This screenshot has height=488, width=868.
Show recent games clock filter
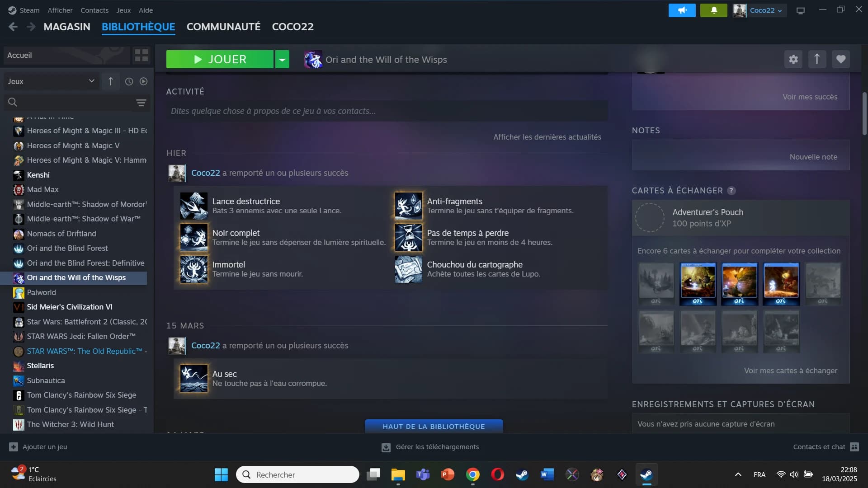[129, 81]
